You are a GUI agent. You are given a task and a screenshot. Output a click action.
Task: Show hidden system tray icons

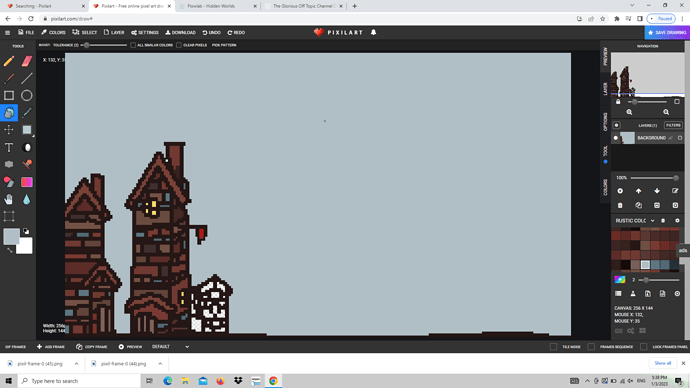click(x=587, y=381)
